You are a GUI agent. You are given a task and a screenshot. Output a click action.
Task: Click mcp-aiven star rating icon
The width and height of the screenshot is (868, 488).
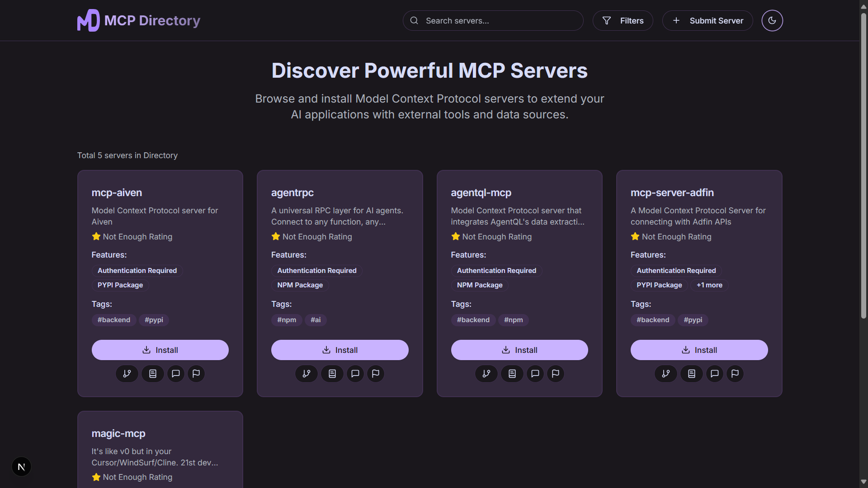point(96,236)
